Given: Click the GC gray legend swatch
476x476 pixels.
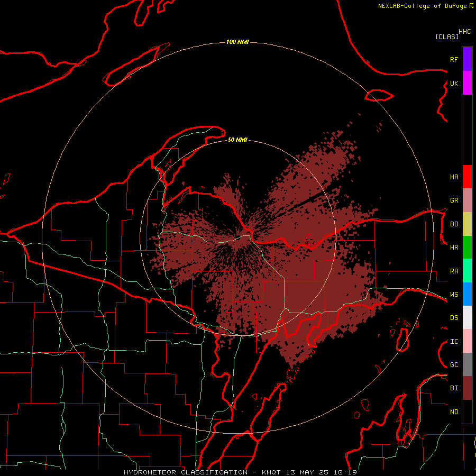Looking at the screenshot, I should [x=467, y=364].
